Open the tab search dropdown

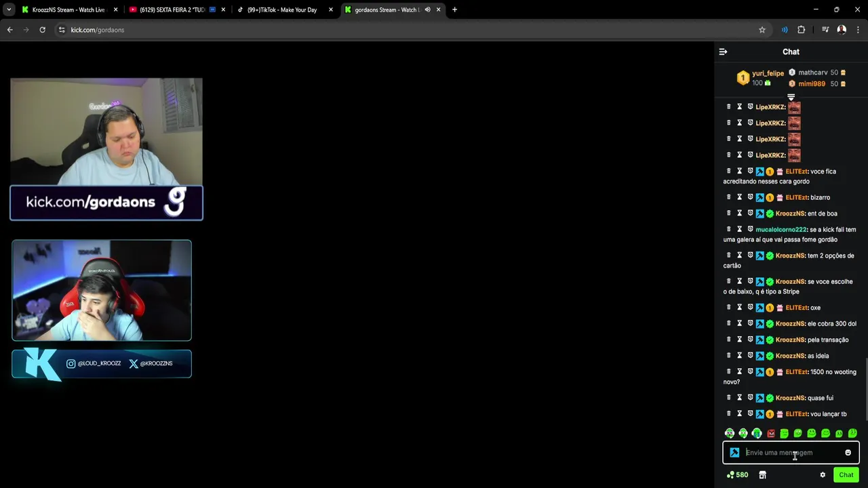click(x=9, y=9)
